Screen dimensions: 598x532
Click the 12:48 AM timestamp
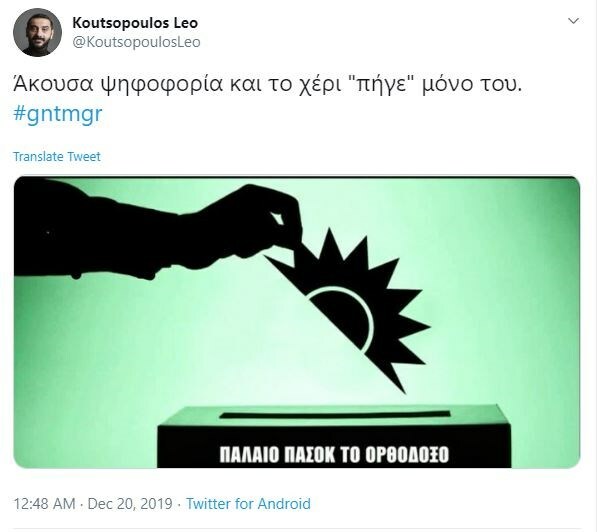point(44,503)
